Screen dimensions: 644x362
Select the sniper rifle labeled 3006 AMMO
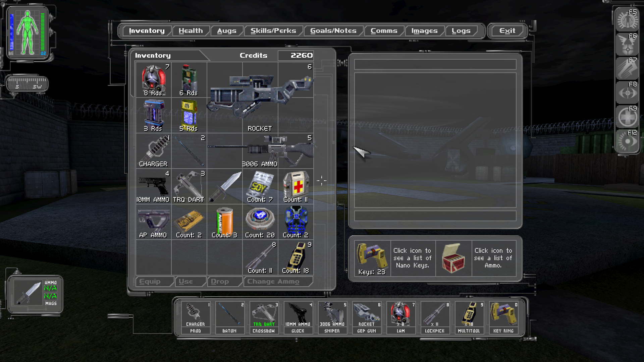(x=260, y=151)
